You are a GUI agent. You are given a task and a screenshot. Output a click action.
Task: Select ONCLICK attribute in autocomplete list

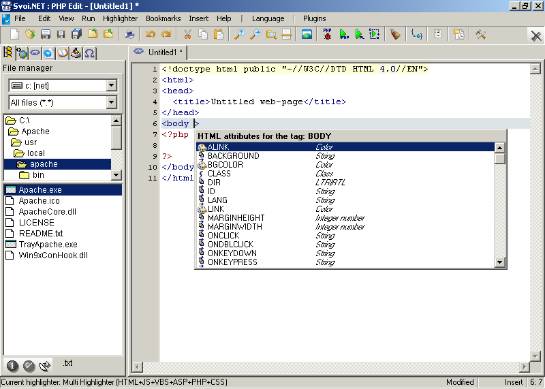(223, 236)
